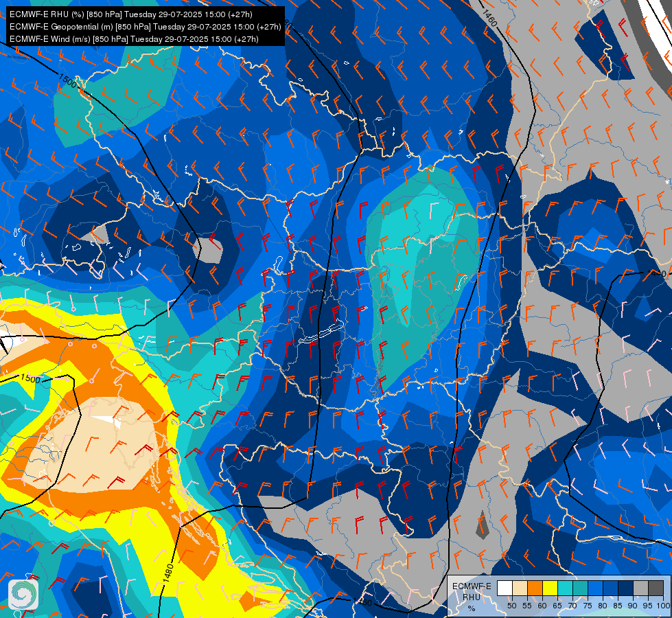Click the white outline of Lake Balaton

click(321, 331)
